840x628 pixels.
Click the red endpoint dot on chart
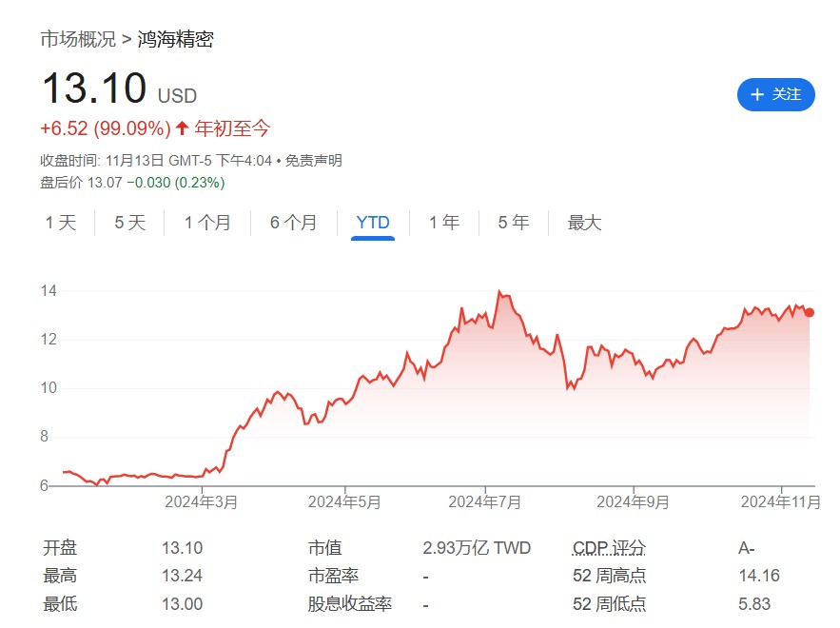click(810, 312)
